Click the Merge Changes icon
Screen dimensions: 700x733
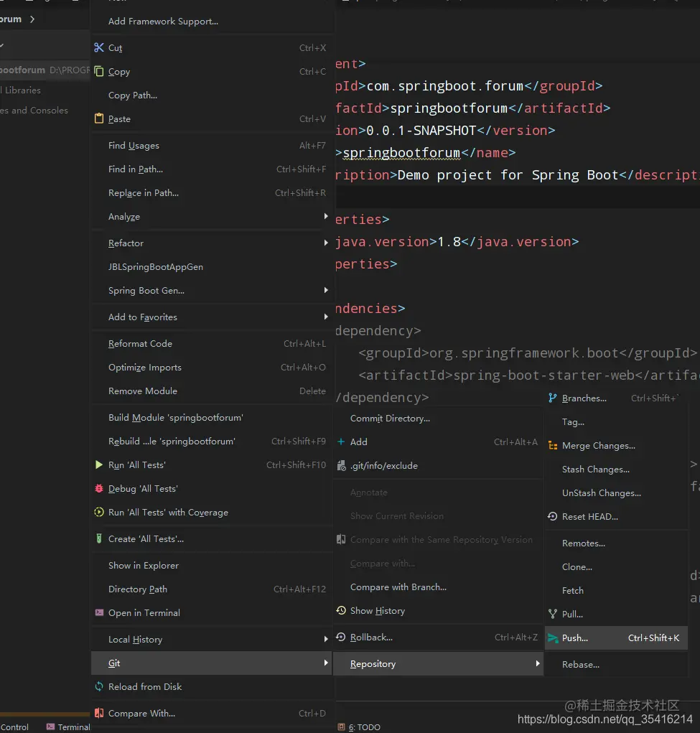point(553,446)
